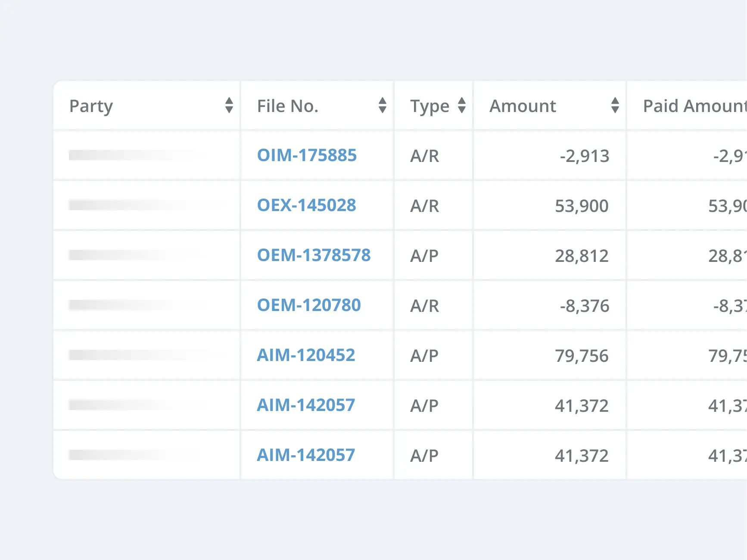Open AIM-142057 link in the last row
This screenshot has height=560, width=747.
(x=306, y=455)
